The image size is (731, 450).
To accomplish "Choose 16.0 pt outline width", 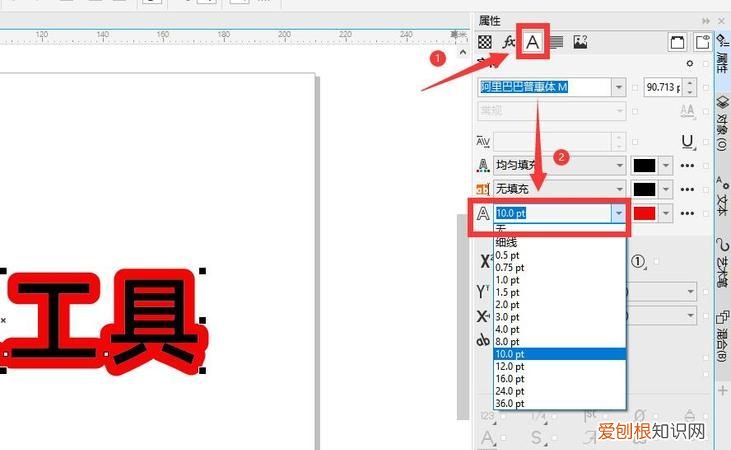I will [x=559, y=379].
